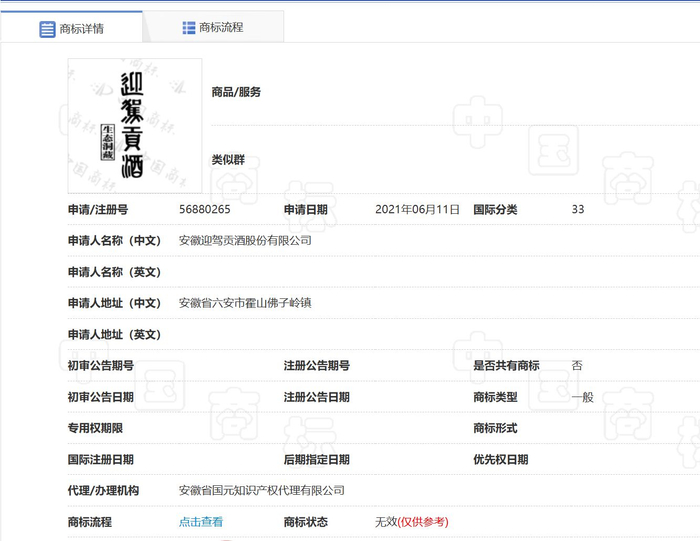Click the 商标详情 tab's document icon
The image size is (700, 541).
[47, 28]
